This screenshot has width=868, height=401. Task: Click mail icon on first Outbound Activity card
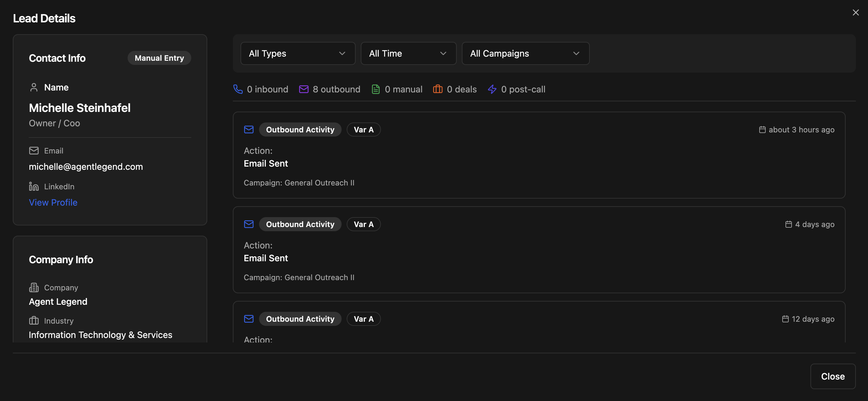pos(249,130)
